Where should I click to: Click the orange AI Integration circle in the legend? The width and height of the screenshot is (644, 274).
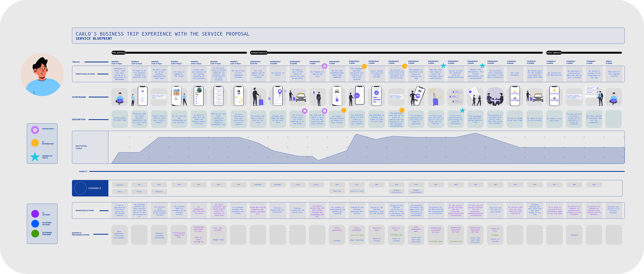35,143
